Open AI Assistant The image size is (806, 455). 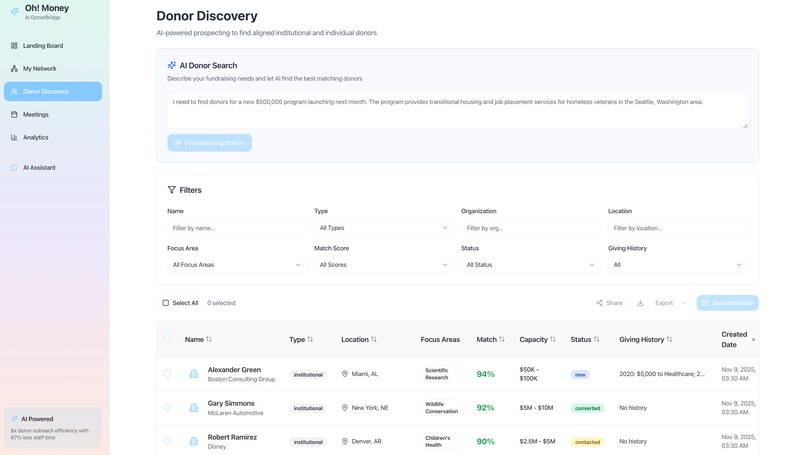click(x=53, y=168)
